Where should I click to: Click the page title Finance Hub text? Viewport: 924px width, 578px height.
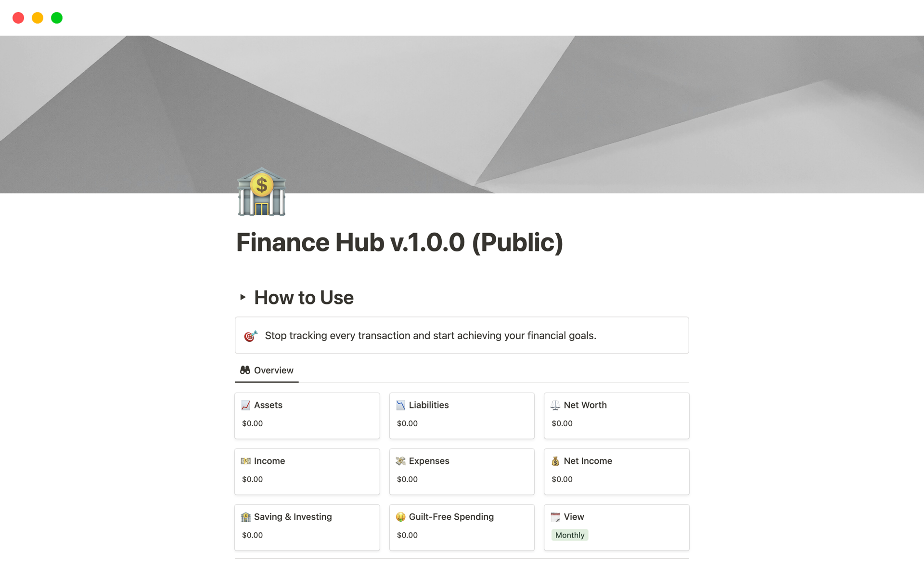click(400, 242)
